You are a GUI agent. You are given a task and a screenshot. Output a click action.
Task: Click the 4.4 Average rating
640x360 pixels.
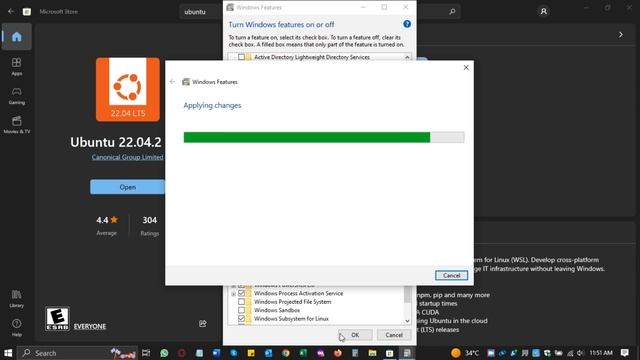(107, 225)
